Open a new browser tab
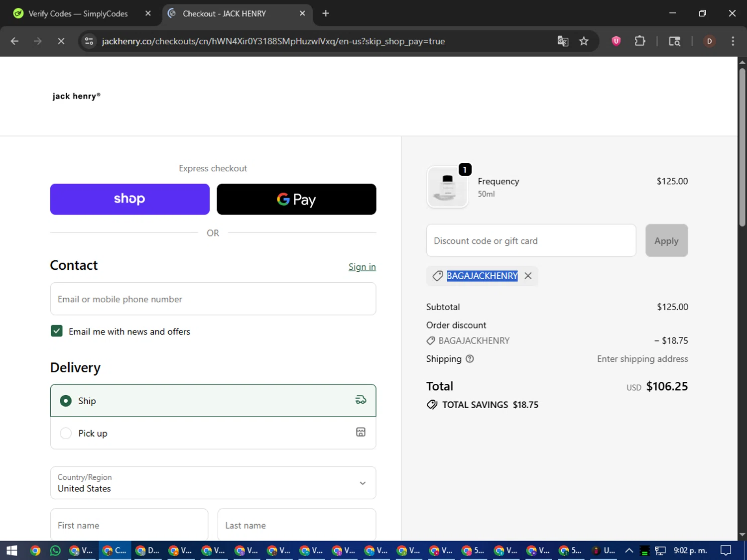This screenshot has height=560, width=747. coord(326,13)
